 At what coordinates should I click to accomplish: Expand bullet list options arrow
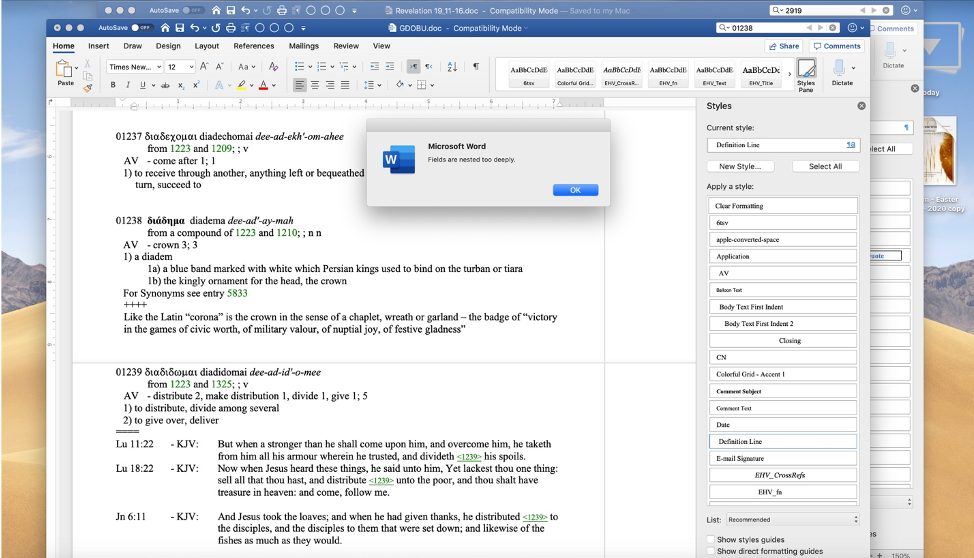[309, 67]
